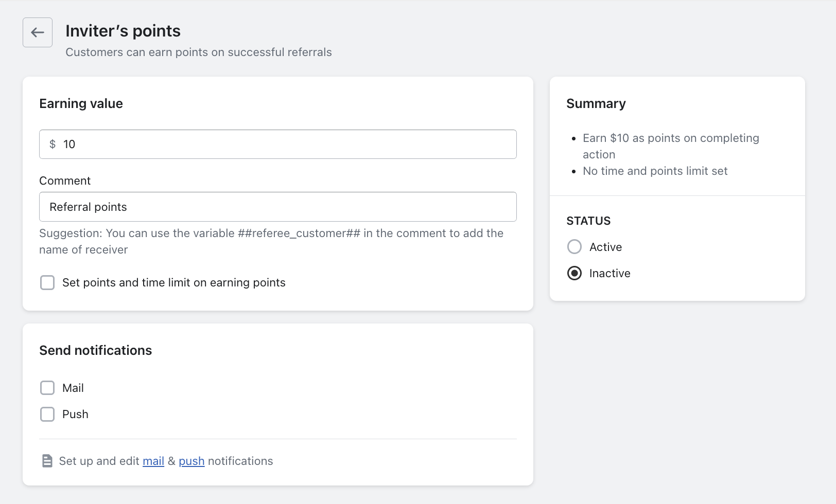Go back using the arrow button
Image resolution: width=836 pixels, height=504 pixels.
pyautogui.click(x=38, y=32)
